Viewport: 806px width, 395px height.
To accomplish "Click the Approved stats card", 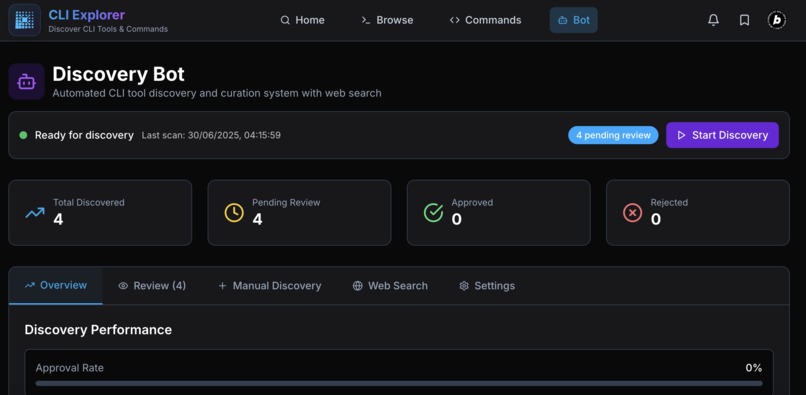I will tap(499, 212).
